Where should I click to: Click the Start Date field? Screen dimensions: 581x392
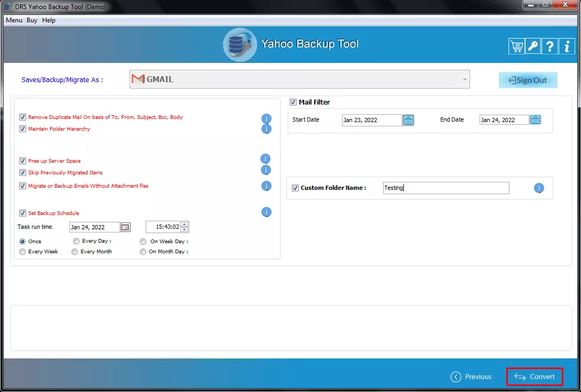coord(372,120)
